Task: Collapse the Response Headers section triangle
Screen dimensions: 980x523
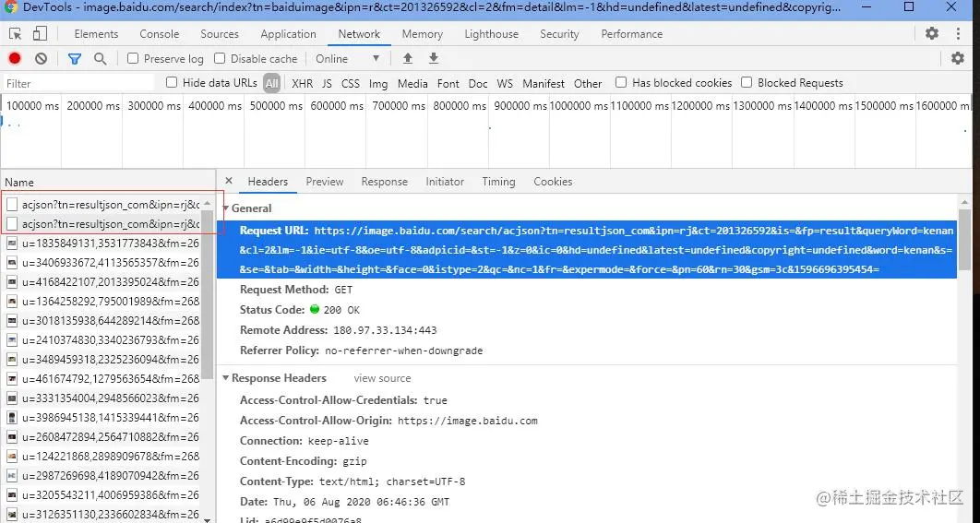Action: tap(226, 378)
